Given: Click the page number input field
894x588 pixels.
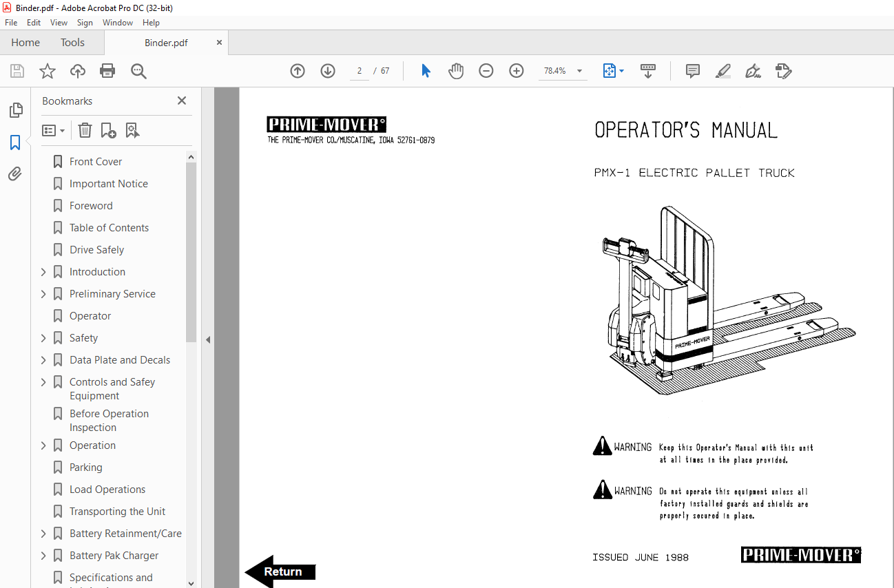Looking at the screenshot, I should click(360, 71).
